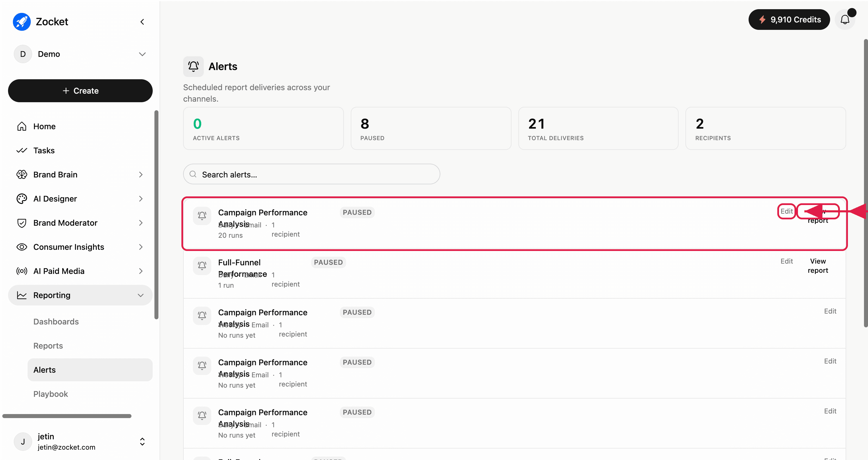Click the Zocket rocket logo

click(x=22, y=22)
